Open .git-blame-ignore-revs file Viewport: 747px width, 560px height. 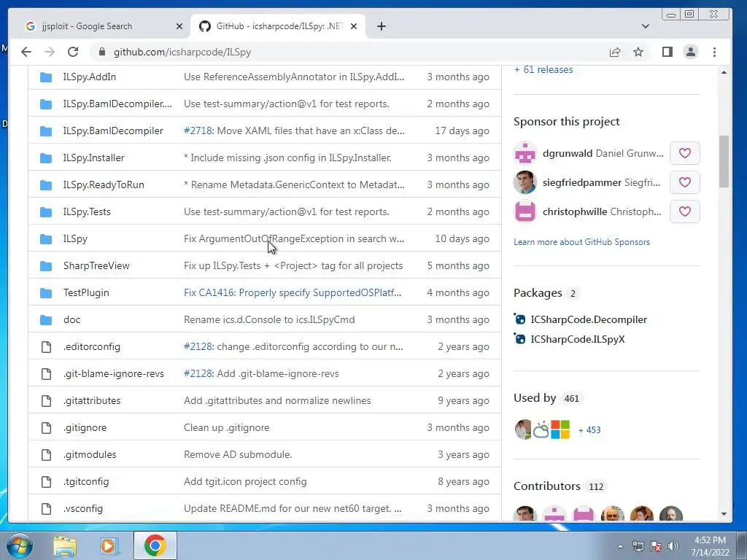(x=113, y=374)
